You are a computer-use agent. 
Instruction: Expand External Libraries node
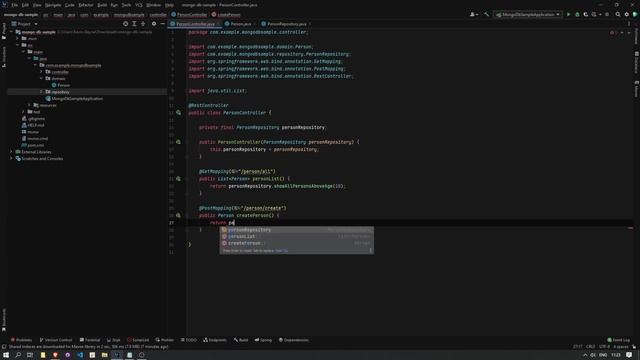(11, 152)
